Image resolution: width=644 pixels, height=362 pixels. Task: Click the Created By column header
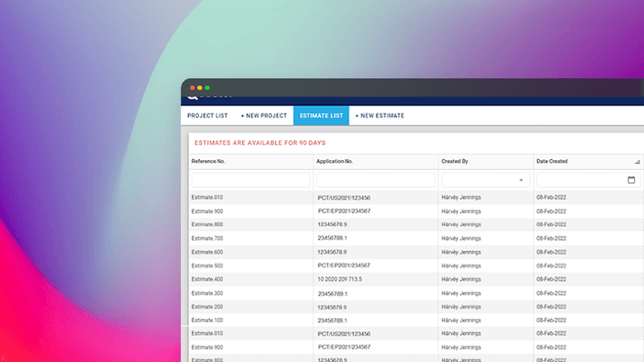pos(457,162)
